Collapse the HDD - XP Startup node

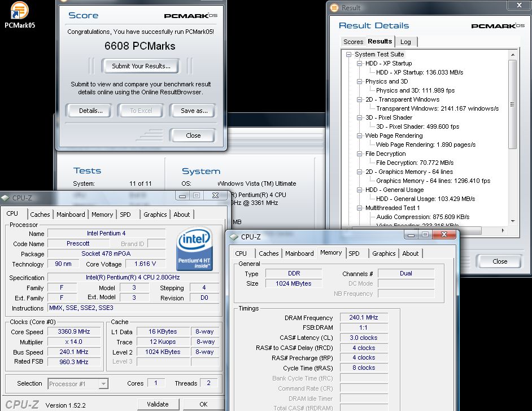point(359,63)
